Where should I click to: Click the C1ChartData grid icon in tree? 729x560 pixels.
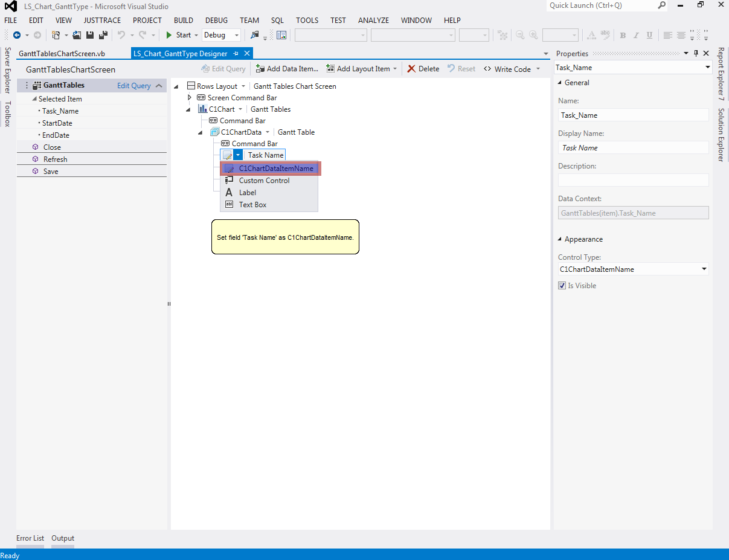pyautogui.click(x=214, y=132)
